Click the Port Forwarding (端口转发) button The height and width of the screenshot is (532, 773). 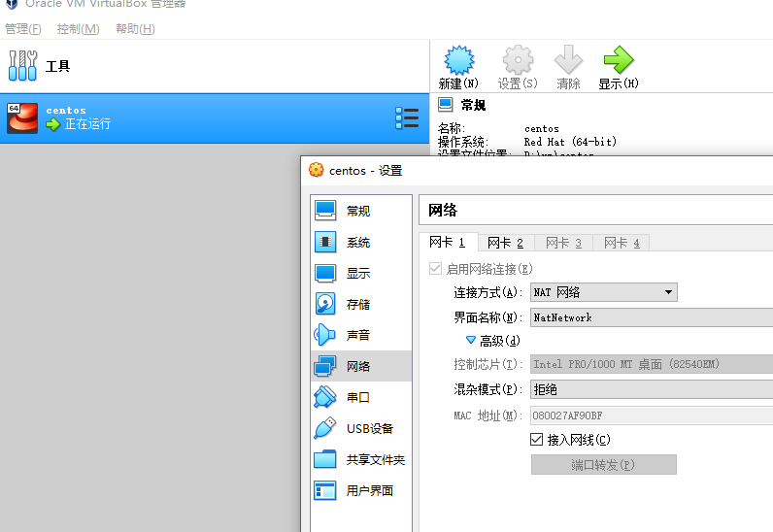pyautogui.click(x=603, y=465)
